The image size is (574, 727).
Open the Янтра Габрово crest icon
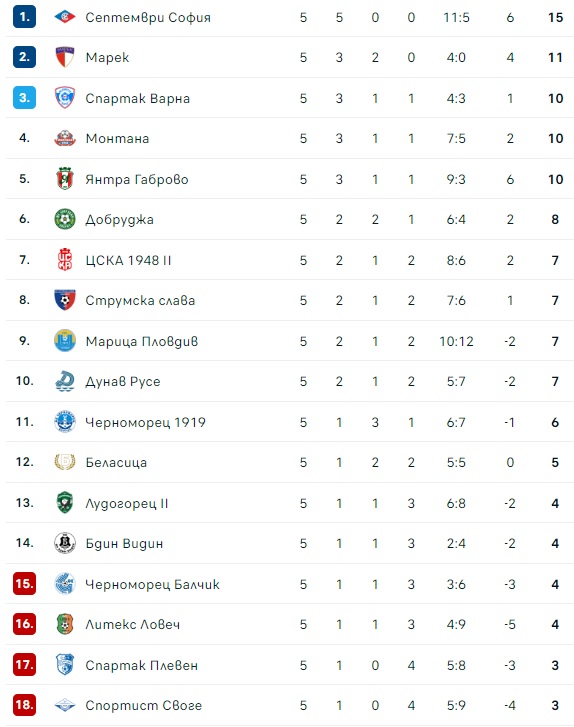click(x=65, y=179)
